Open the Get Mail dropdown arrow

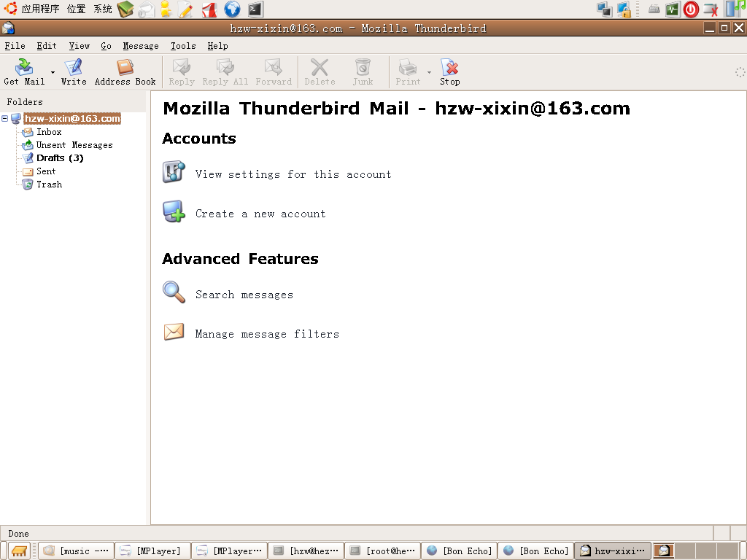pyautogui.click(x=53, y=72)
